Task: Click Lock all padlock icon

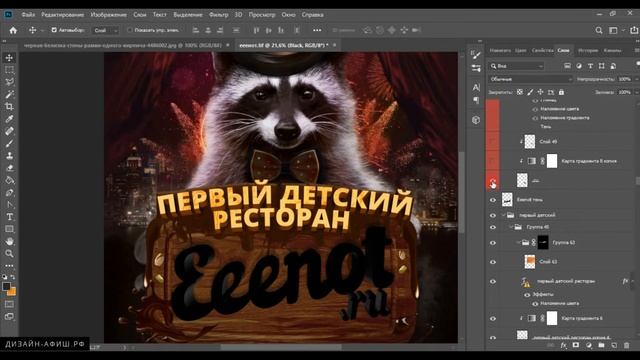Action: (x=561, y=92)
